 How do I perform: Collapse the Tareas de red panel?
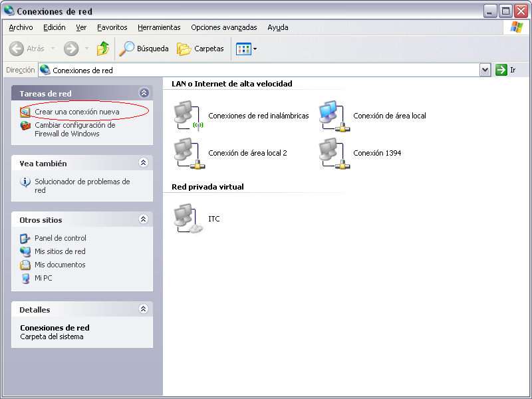point(143,93)
